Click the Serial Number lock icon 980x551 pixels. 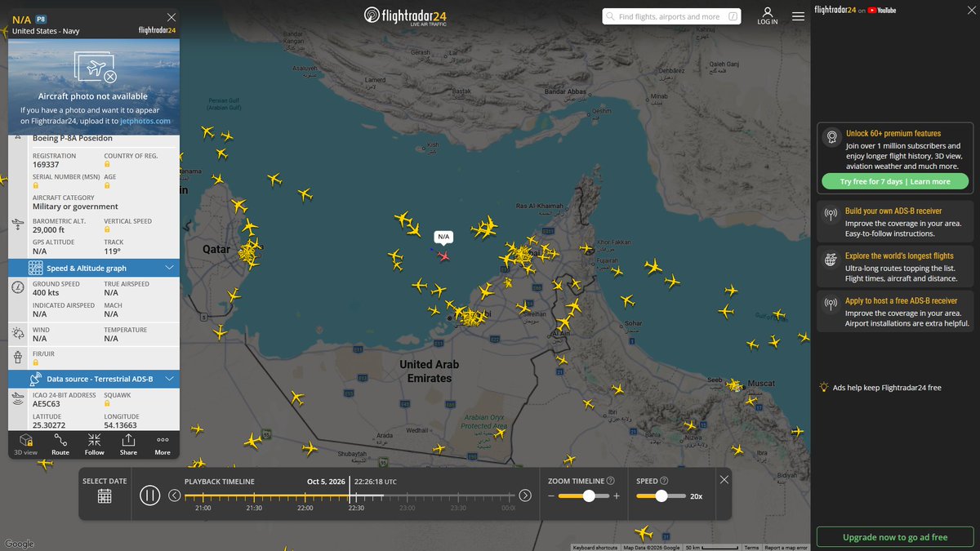[x=36, y=186]
